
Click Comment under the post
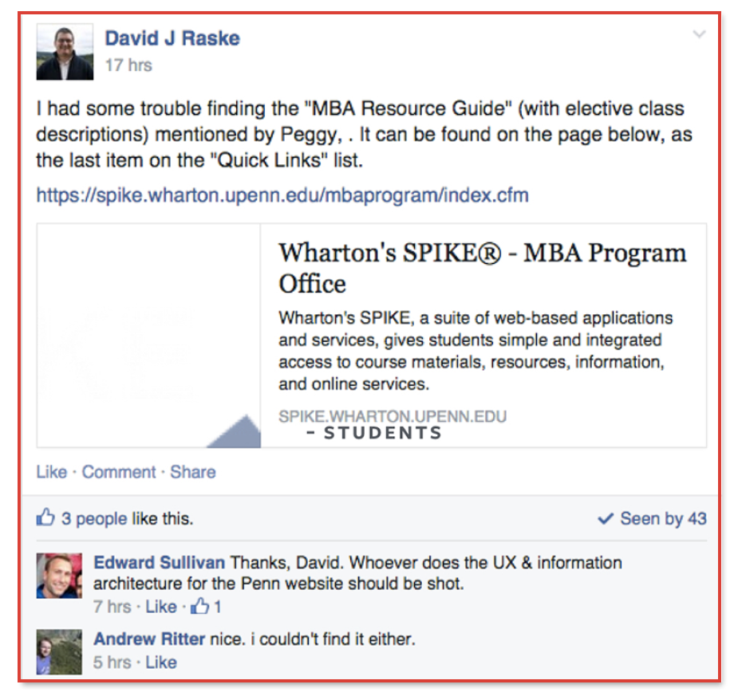pos(119,472)
